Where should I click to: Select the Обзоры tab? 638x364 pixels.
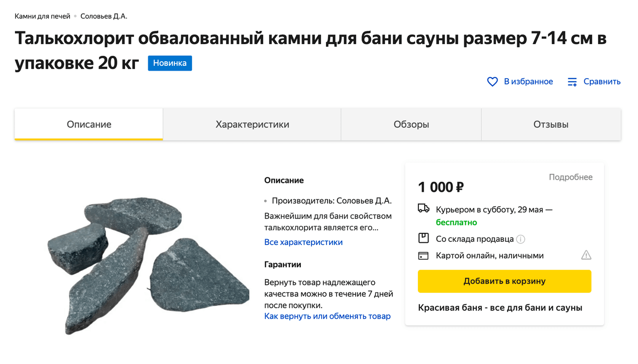(x=410, y=124)
